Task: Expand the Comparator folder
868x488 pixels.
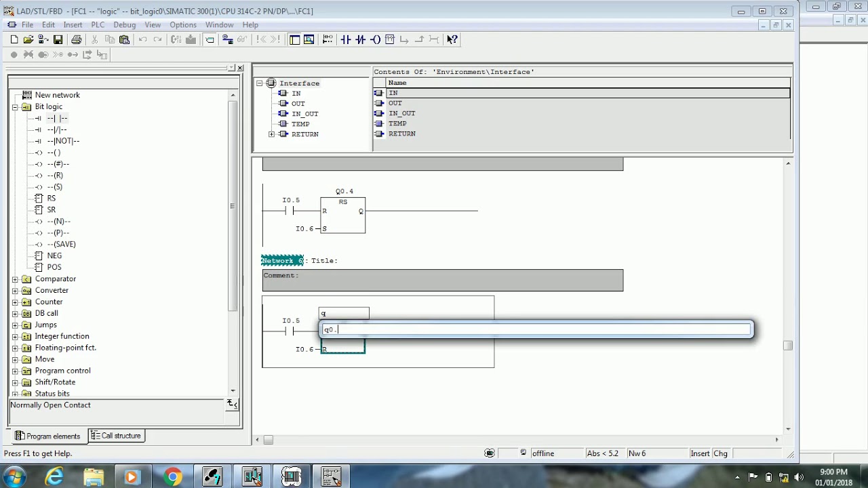Action: [x=15, y=279]
